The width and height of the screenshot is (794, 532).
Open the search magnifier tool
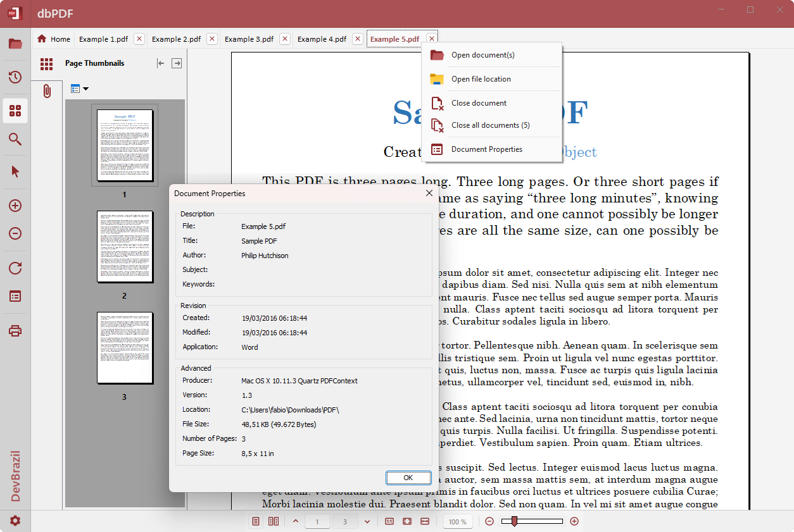coord(15,139)
